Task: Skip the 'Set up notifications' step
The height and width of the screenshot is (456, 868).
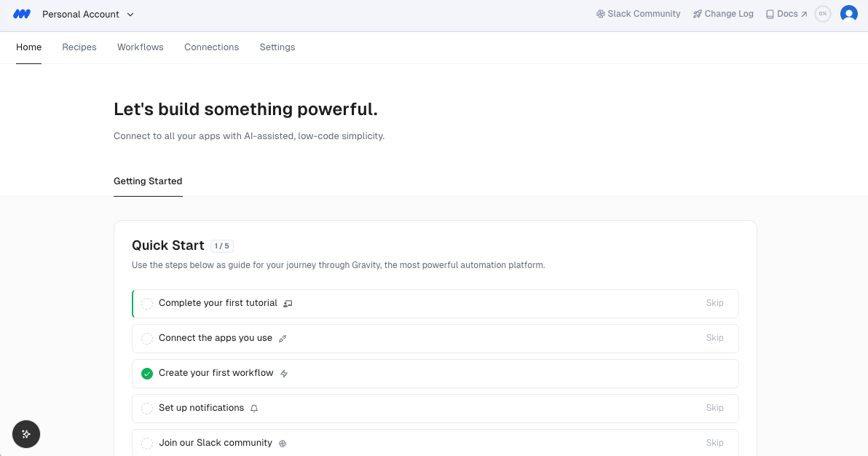Action: click(714, 408)
